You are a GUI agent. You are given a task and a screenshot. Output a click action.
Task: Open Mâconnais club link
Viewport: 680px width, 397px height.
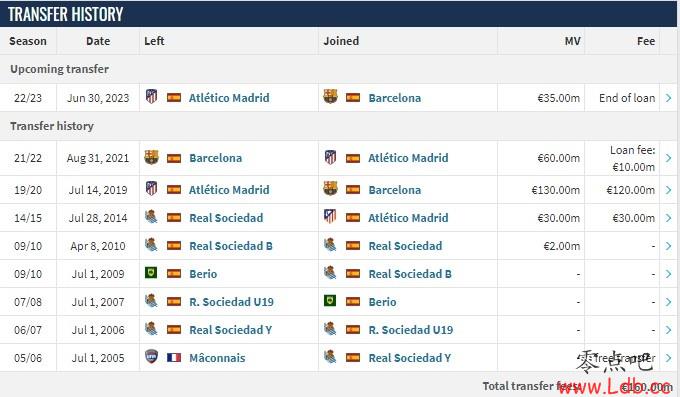click(x=217, y=358)
